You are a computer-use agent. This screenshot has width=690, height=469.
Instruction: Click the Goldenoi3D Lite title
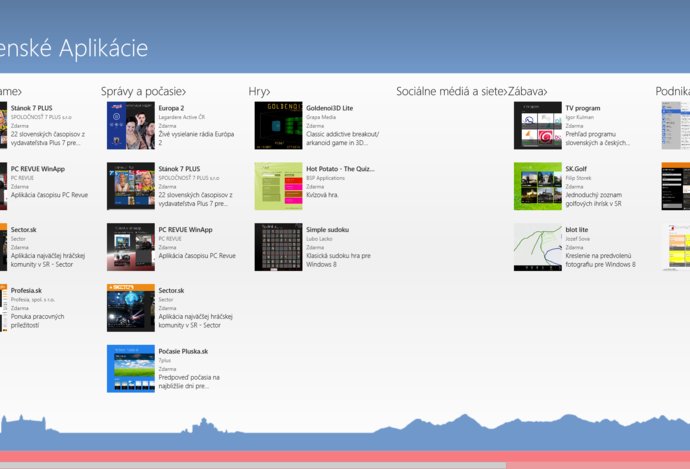click(330, 108)
